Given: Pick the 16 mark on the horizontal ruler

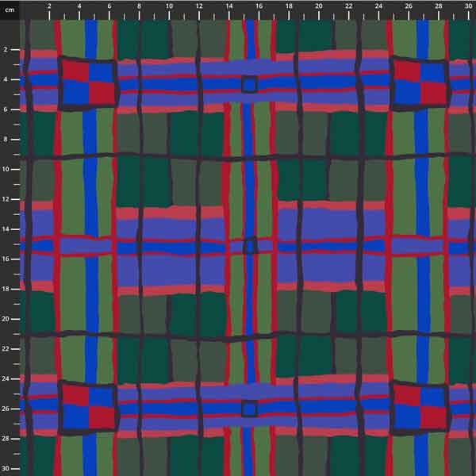Looking at the screenshot, I should click(259, 6).
